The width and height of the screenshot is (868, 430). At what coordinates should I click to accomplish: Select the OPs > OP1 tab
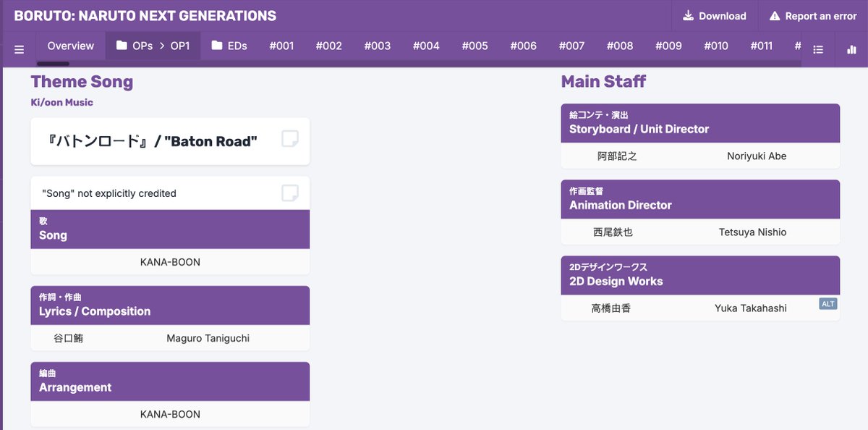153,46
